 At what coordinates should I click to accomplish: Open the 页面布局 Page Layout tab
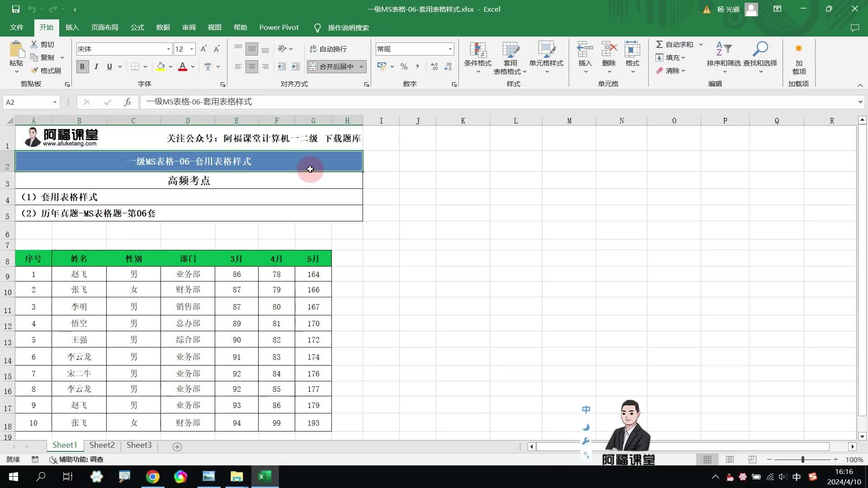point(104,28)
